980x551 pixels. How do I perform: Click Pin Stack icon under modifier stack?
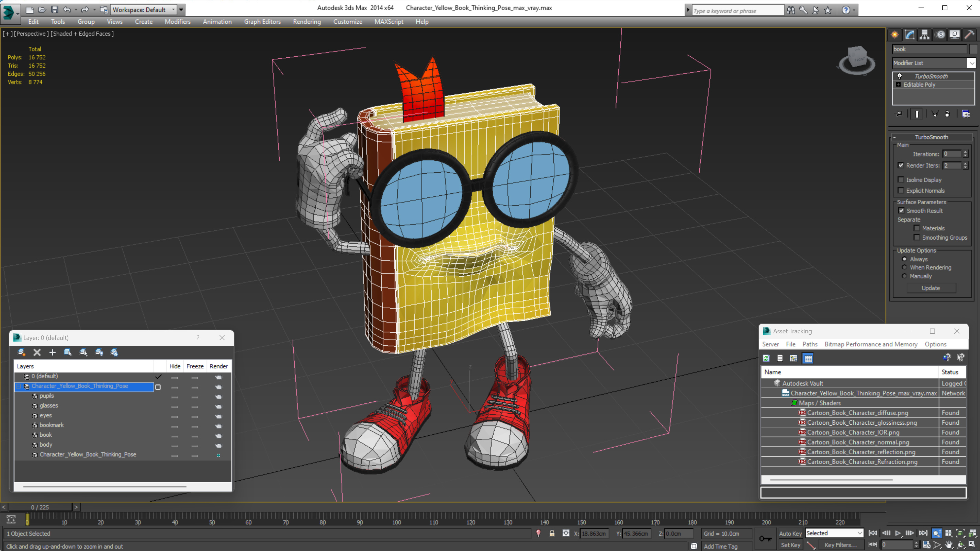[x=899, y=114]
